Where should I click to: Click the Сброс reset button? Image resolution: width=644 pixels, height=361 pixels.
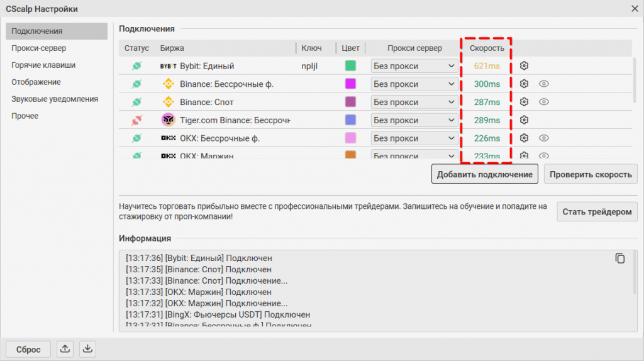coord(28,349)
